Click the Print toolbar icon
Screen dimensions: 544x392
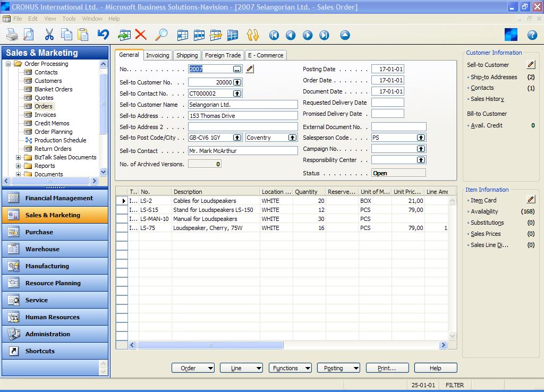tap(13, 35)
